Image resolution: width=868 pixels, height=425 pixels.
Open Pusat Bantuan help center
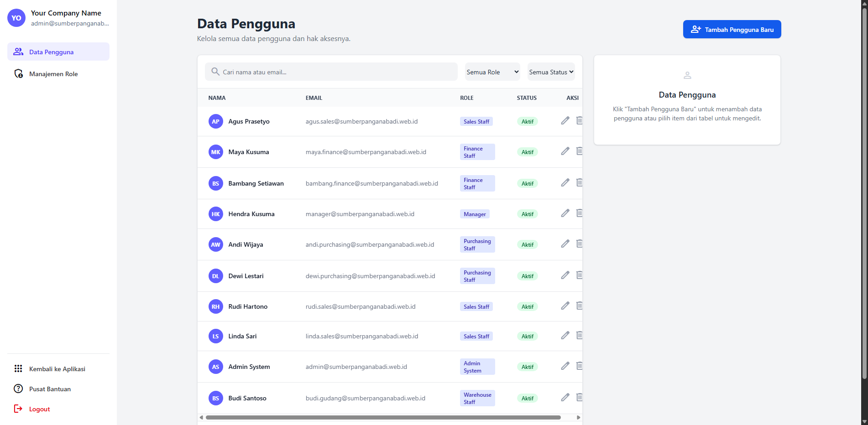point(50,389)
